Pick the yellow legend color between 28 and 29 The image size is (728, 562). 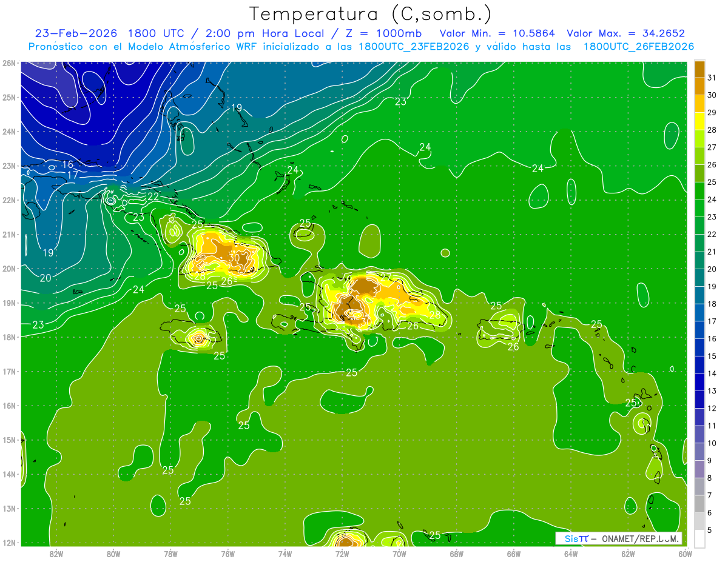699,122
